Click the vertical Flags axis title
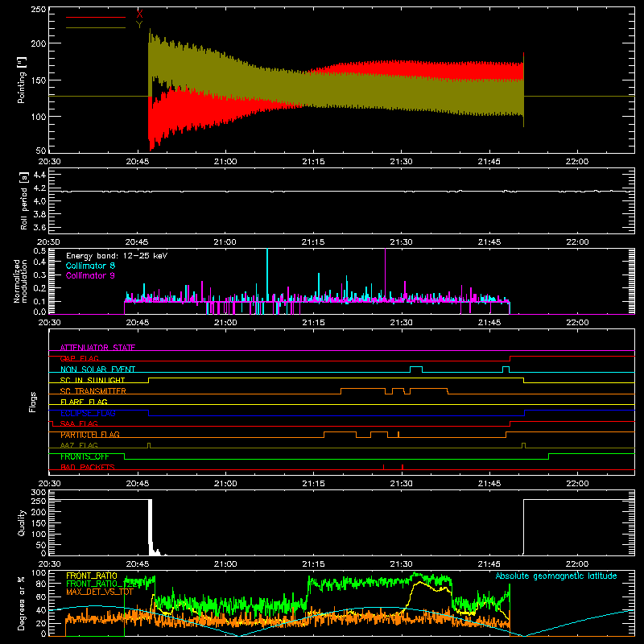This screenshot has height=644, width=644. pyautogui.click(x=33, y=402)
